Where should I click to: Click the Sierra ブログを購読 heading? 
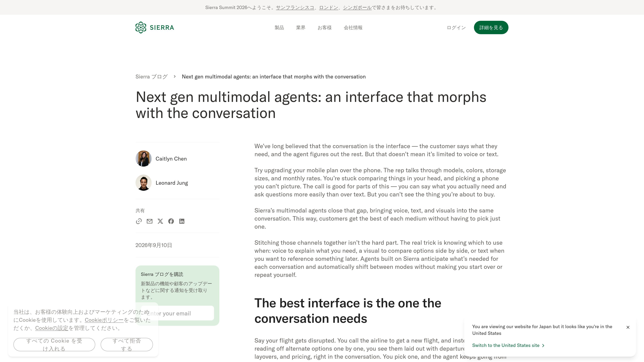pos(162,274)
